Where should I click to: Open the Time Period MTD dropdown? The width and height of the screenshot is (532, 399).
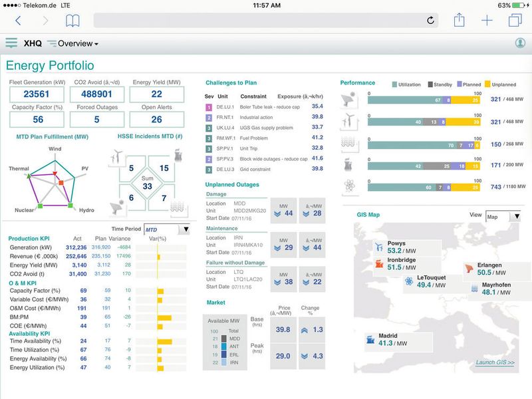pyautogui.click(x=167, y=229)
